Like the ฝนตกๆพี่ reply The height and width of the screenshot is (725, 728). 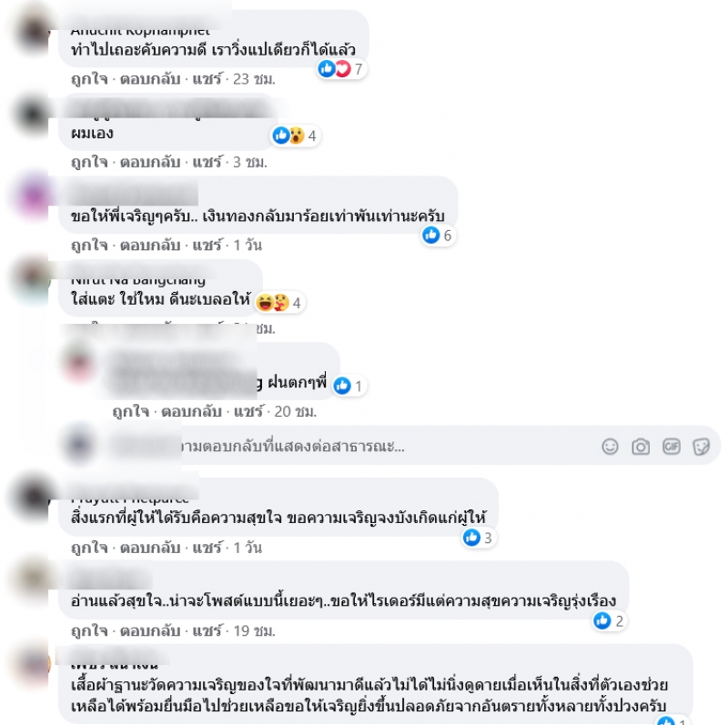130,411
